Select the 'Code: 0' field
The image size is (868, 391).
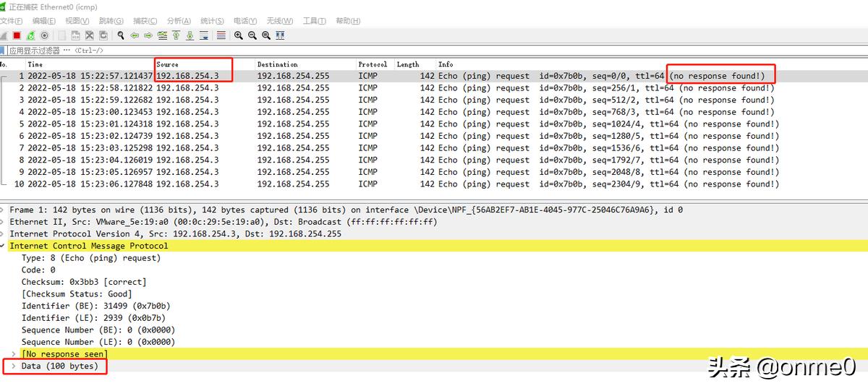pyautogui.click(x=38, y=270)
